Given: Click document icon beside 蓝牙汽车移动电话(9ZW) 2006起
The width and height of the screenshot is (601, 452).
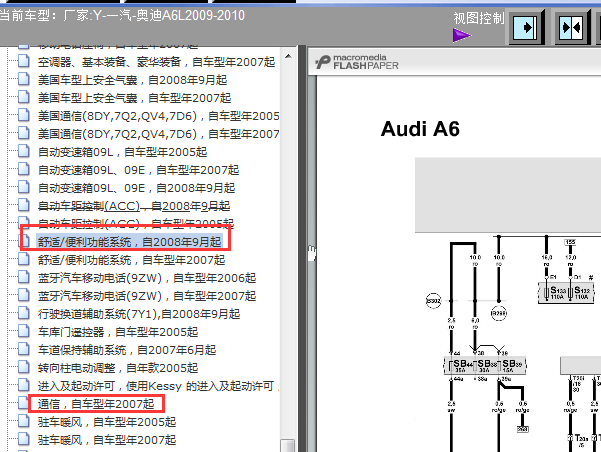Looking at the screenshot, I should 24,278.
